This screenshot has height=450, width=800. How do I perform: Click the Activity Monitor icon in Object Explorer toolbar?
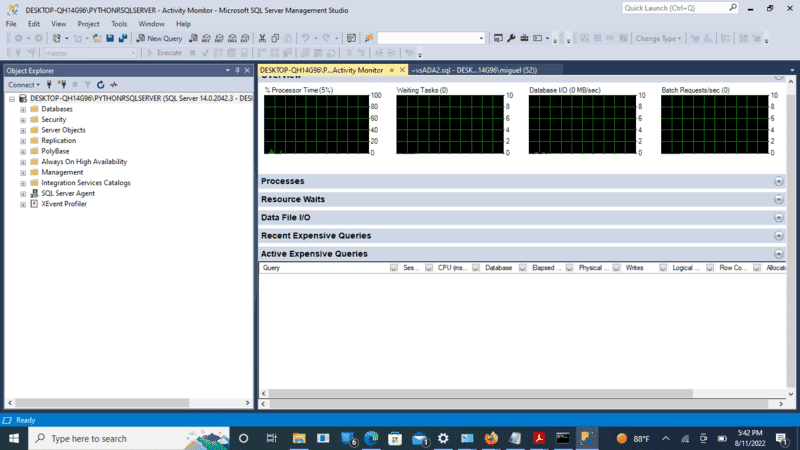[x=114, y=85]
